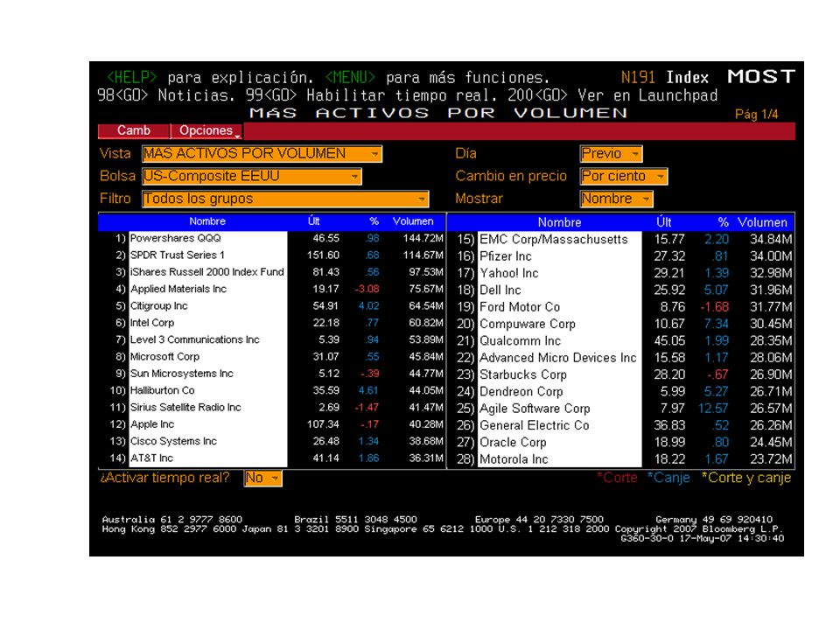This screenshot has height=630, width=840.
Task: Click the *Corte legend label
Action: point(617,478)
